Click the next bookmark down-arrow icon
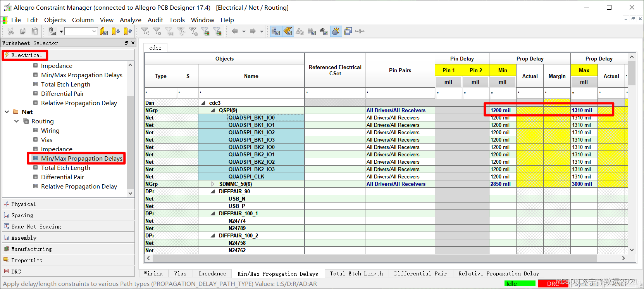Viewport: 644px width, 289px height. 115,31
